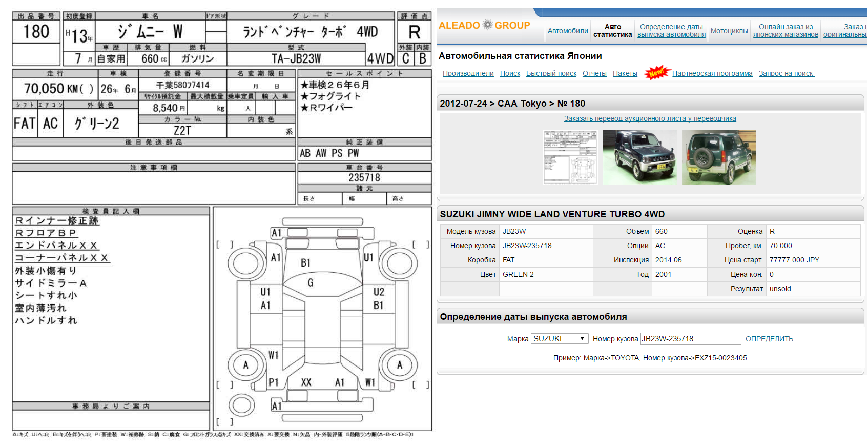Click the Производители link
Screen dimensions: 868x447
tap(468, 74)
